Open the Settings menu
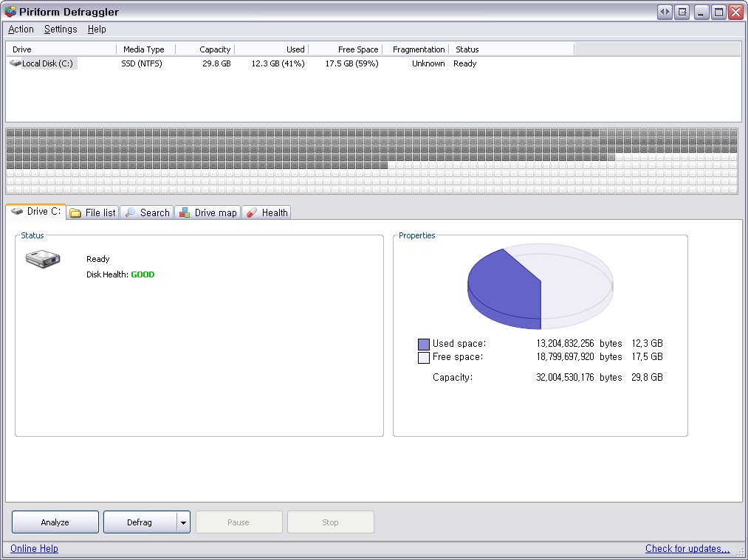 61,30
